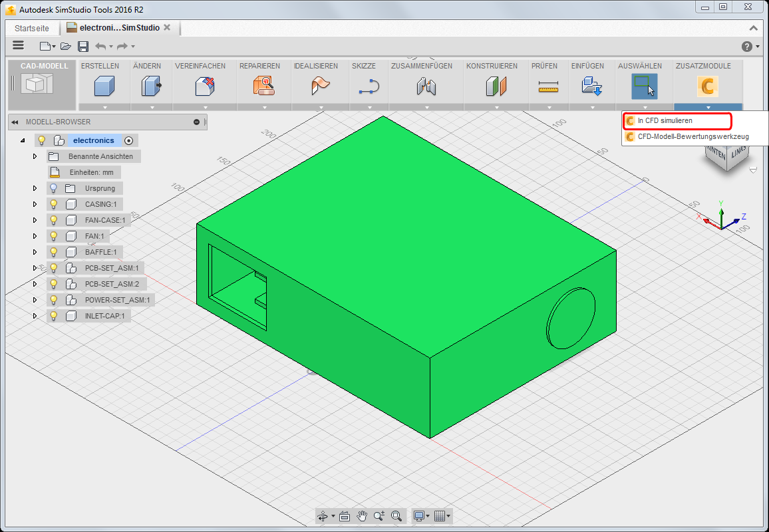Screen dimensions: 769x532
Task: Click the ÄNDERN press-pull icon
Action: coord(152,86)
